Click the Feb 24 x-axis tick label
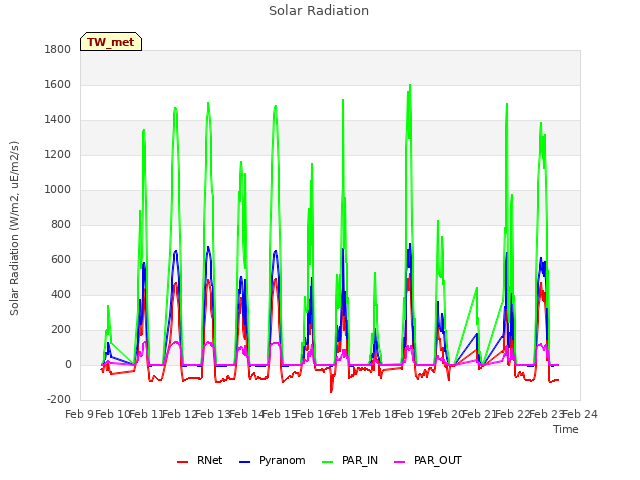640x480 pixels. (x=580, y=414)
